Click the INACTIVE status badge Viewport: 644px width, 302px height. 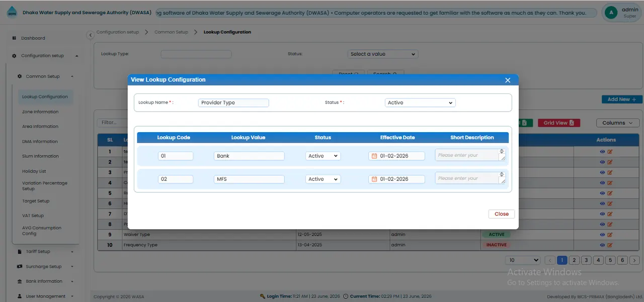click(496, 245)
